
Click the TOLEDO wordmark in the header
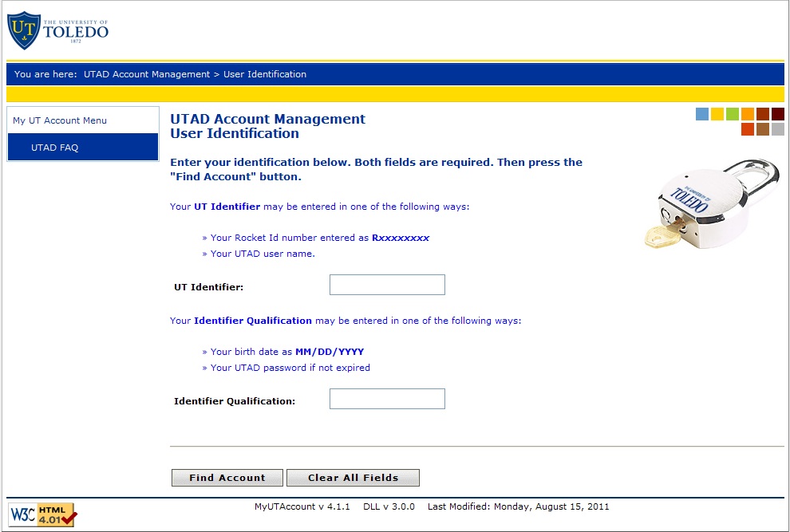point(75,32)
